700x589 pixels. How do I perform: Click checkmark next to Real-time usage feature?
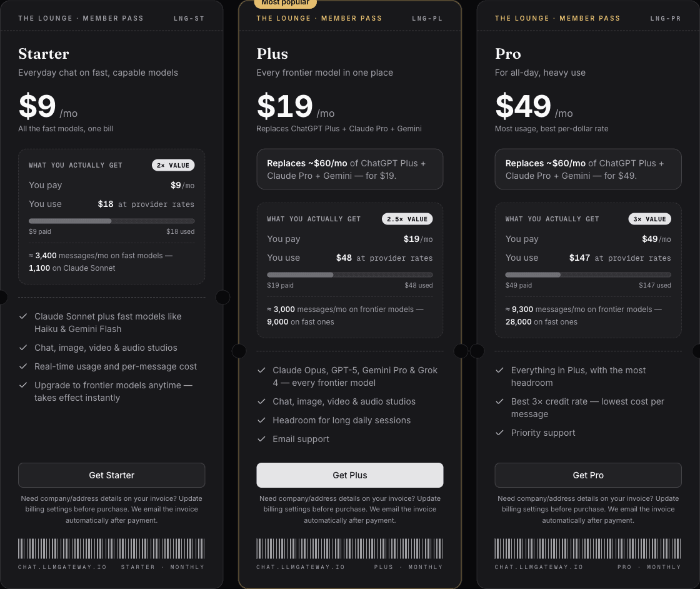tap(23, 366)
